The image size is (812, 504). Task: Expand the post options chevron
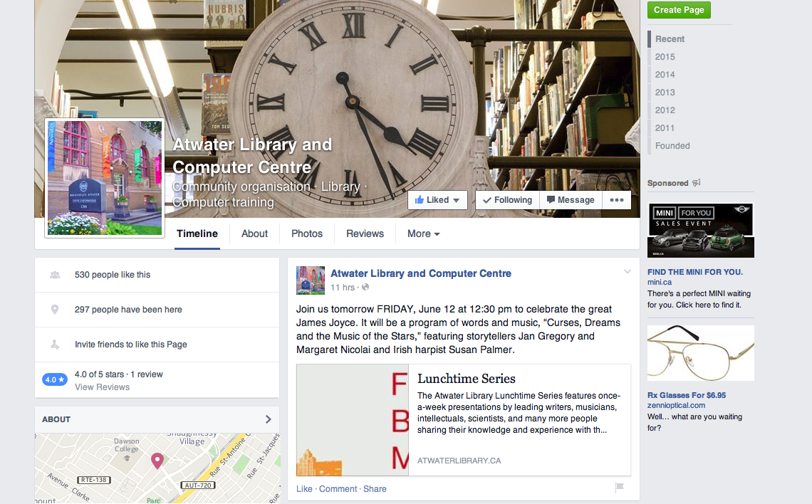tap(627, 272)
